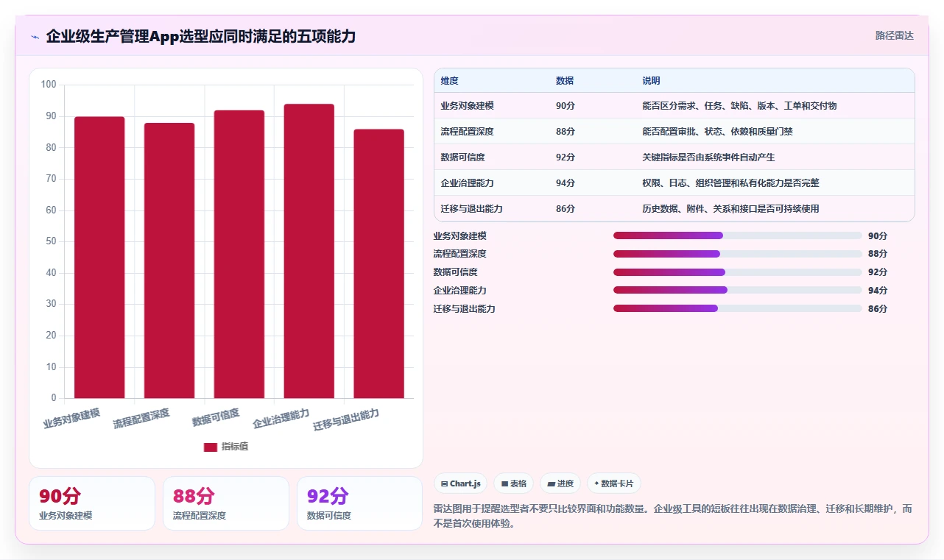Click the 企业治理能力 progress bar
The width and height of the screenshot is (944, 560).
click(x=737, y=290)
